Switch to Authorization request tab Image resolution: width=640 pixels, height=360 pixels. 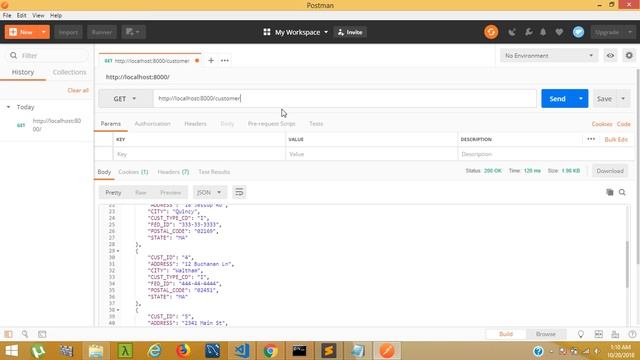(152, 123)
